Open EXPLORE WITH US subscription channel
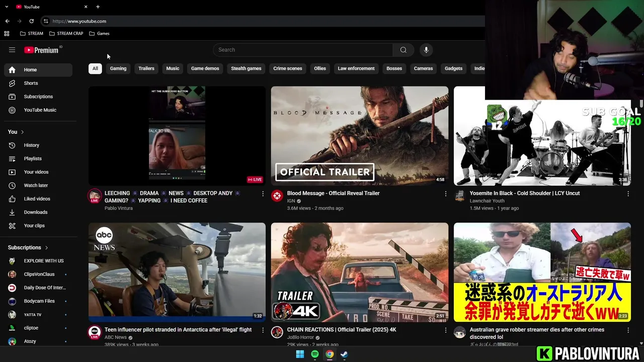The image size is (644, 362). [x=38, y=261]
